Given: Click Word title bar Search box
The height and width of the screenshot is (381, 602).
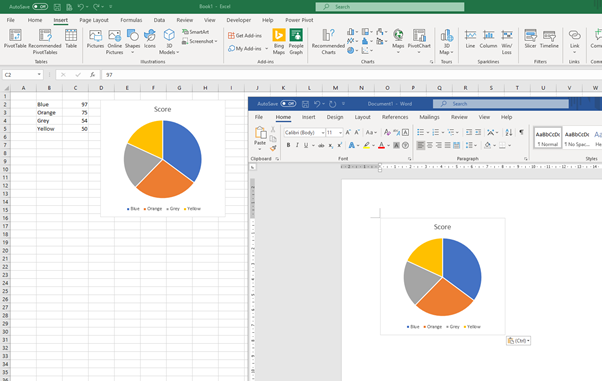Looking at the screenshot, I should click(x=501, y=104).
